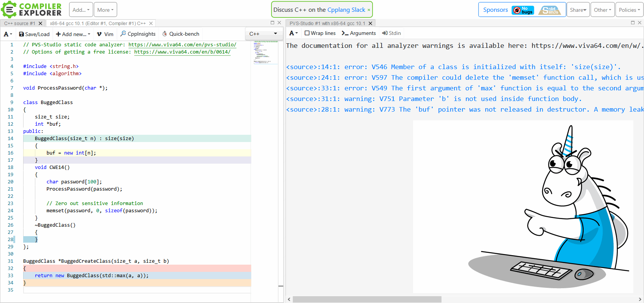Click 'class BuggedClass' declaration line
This screenshot has height=303, width=644.
48,103
